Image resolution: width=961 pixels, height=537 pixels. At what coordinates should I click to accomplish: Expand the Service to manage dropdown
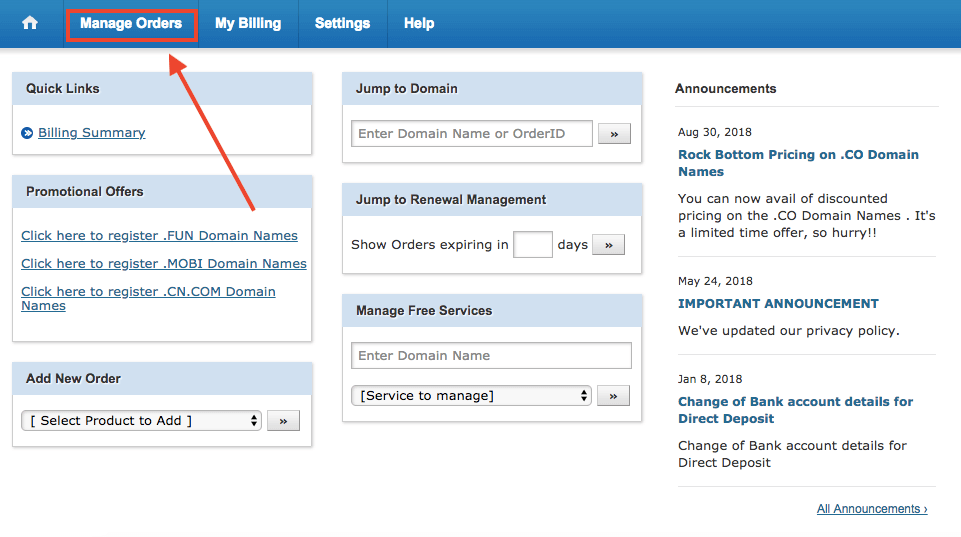coord(471,395)
